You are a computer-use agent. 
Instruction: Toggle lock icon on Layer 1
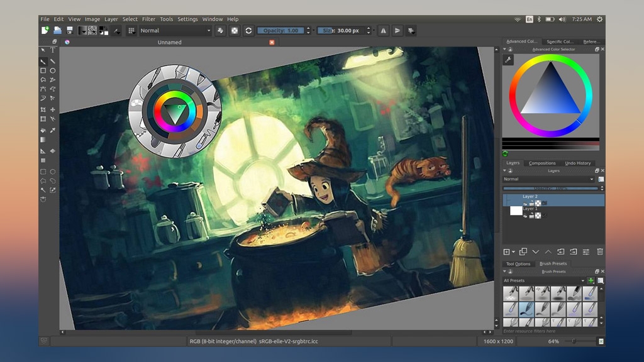click(x=531, y=216)
